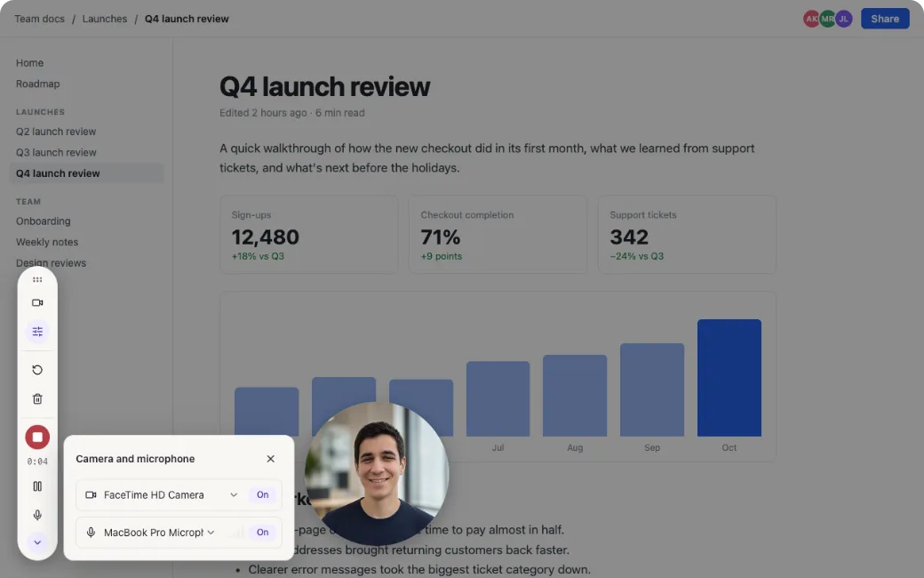Click the Q4 launch review breadcrumb
This screenshot has height=578, width=924.
coord(187,19)
